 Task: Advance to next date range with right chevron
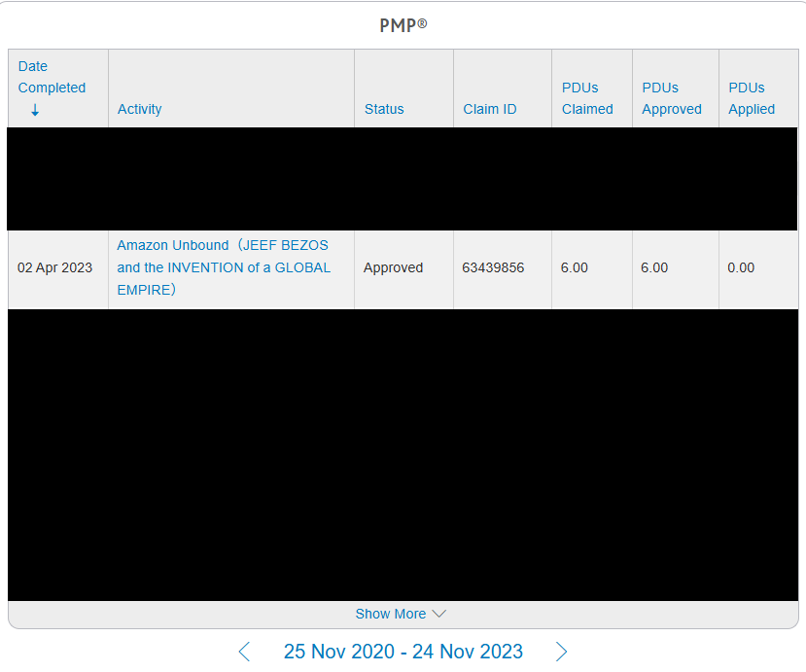tap(561, 652)
